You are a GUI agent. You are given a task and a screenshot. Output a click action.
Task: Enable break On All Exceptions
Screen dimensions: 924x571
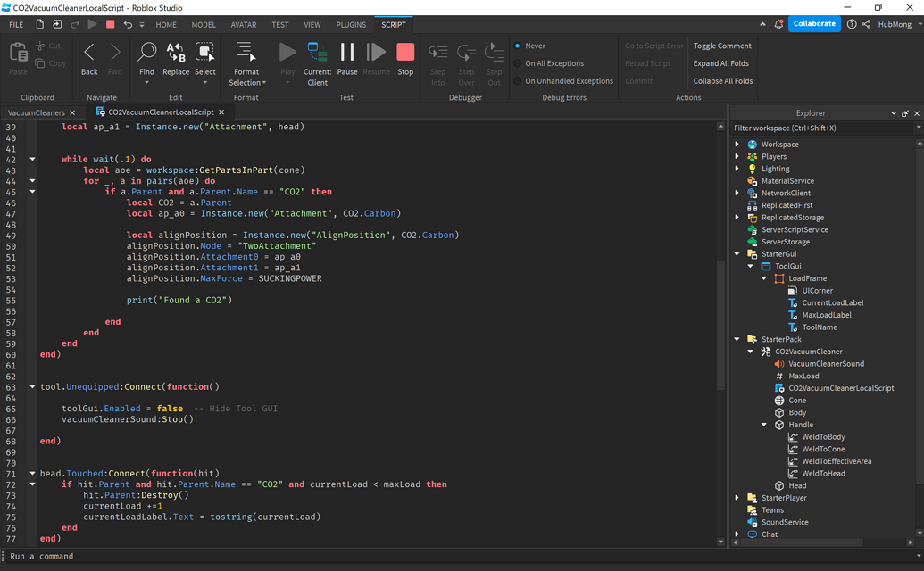[554, 62]
